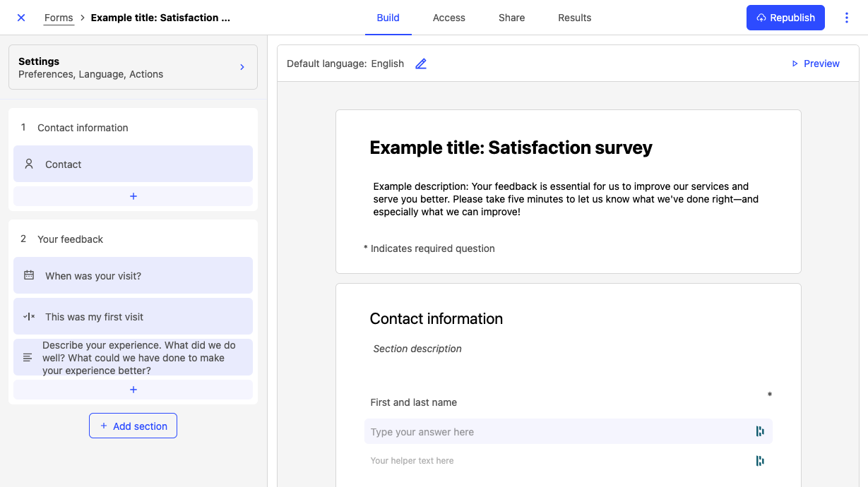The width and height of the screenshot is (868, 487).
Task: Click the X icon to close form builder
Action: click(21, 18)
